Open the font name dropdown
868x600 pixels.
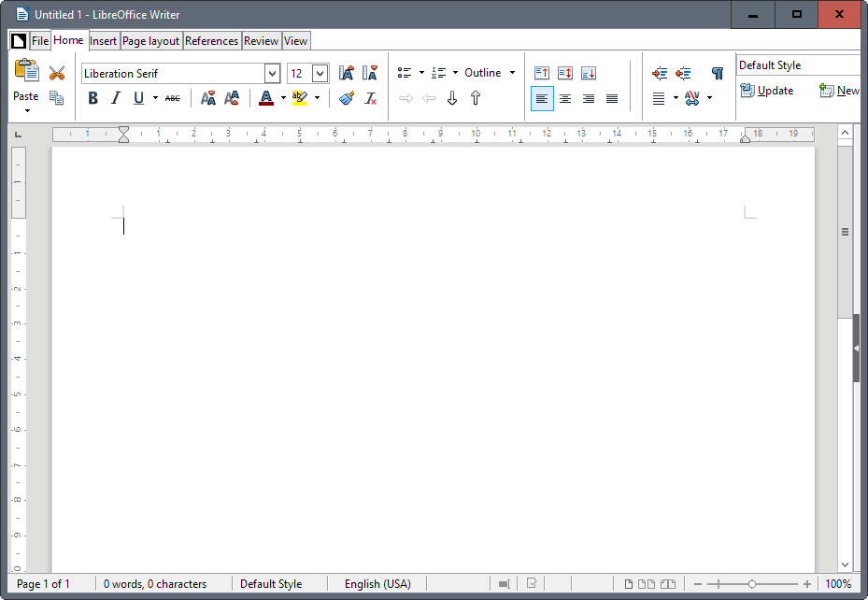click(272, 73)
